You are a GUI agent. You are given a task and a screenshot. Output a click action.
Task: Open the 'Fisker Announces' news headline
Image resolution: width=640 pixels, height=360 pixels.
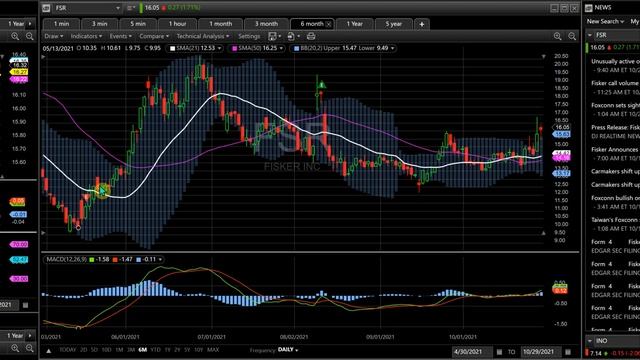[x=616, y=149]
